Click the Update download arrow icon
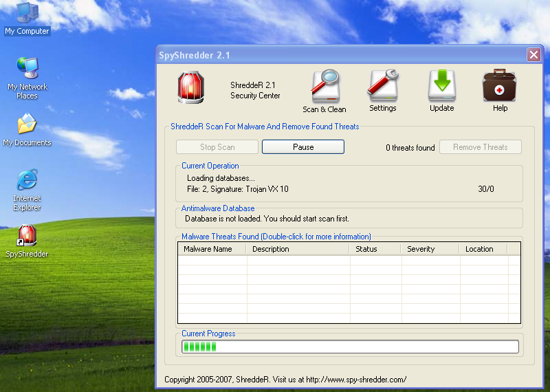 click(441, 91)
